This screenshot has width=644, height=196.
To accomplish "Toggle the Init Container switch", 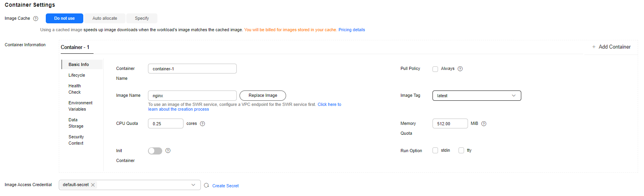I will point(155,151).
